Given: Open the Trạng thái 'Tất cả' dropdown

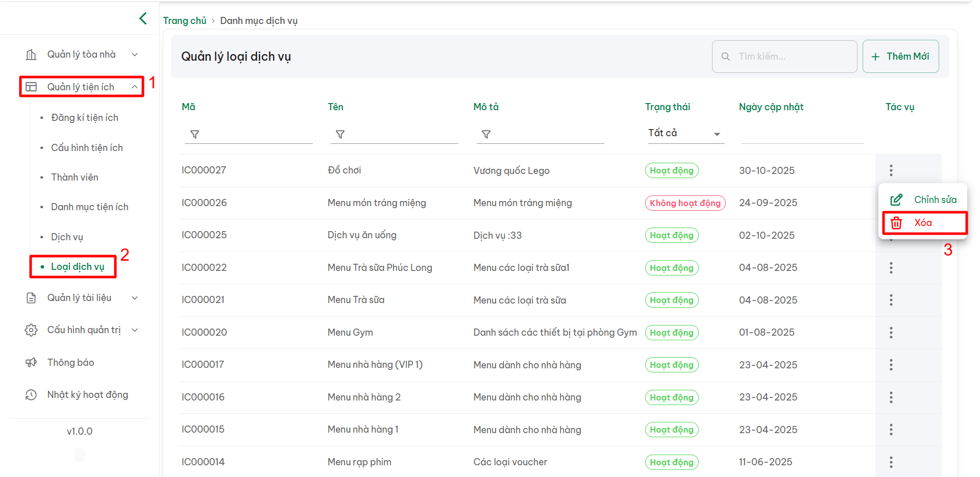Looking at the screenshot, I should click(x=685, y=134).
